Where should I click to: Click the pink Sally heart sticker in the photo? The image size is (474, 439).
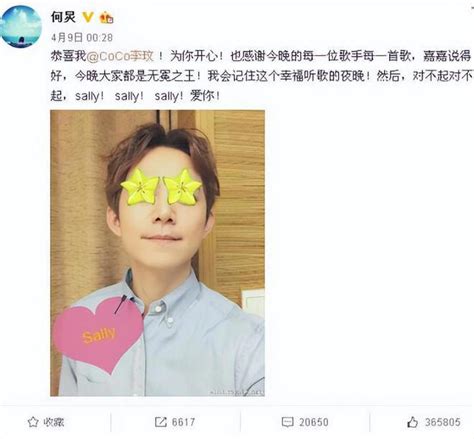pyautogui.click(x=99, y=335)
